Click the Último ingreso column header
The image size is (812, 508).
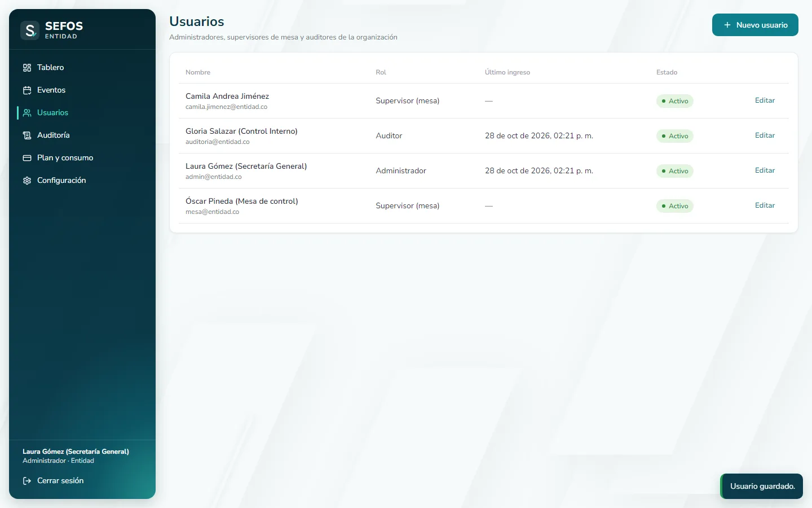(x=507, y=72)
